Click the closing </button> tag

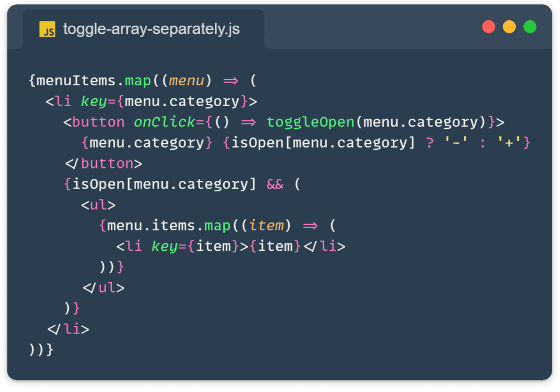click(x=103, y=163)
